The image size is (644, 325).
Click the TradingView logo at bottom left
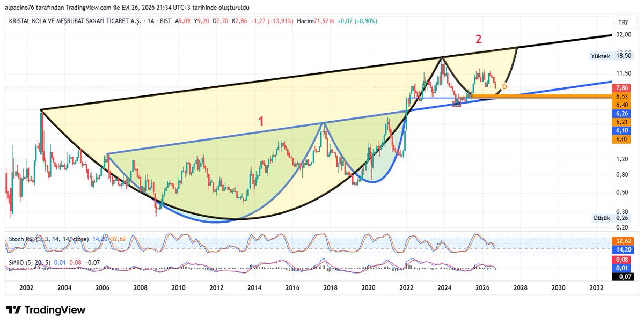46,310
